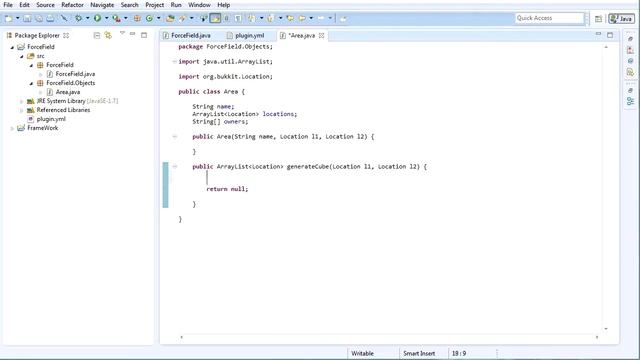Toggle Link with Editor in Package Explorer
Viewport: 640px width, 360px height.
pyautogui.click(x=108, y=36)
